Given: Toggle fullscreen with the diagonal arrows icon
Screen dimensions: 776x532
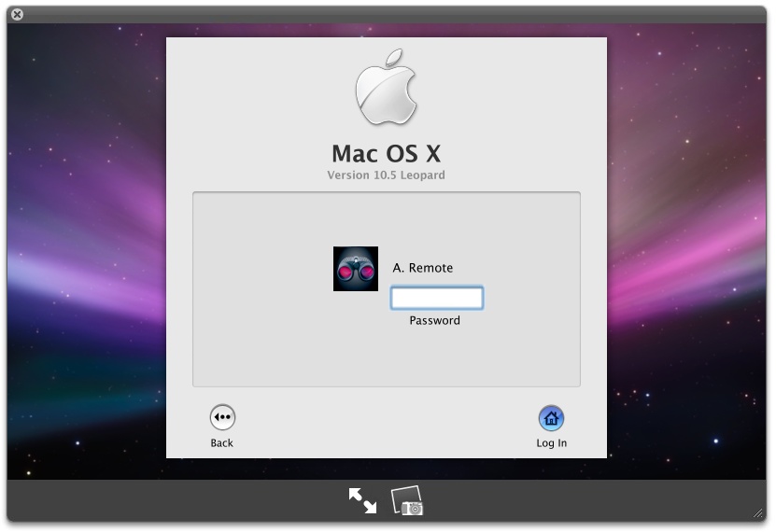Looking at the screenshot, I should point(362,500).
